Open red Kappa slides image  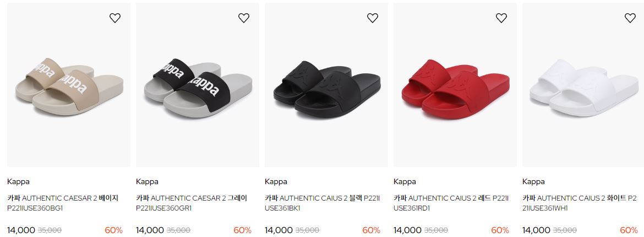pyautogui.click(x=455, y=85)
